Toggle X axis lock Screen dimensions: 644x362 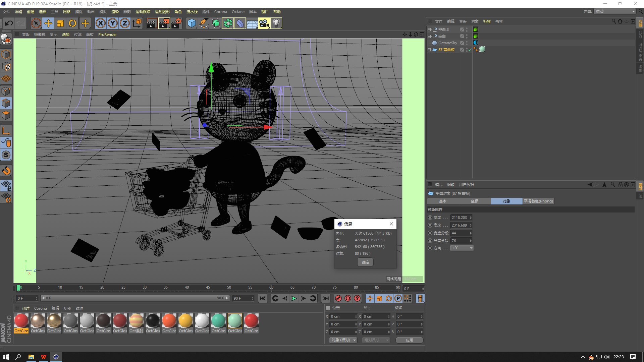click(100, 23)
